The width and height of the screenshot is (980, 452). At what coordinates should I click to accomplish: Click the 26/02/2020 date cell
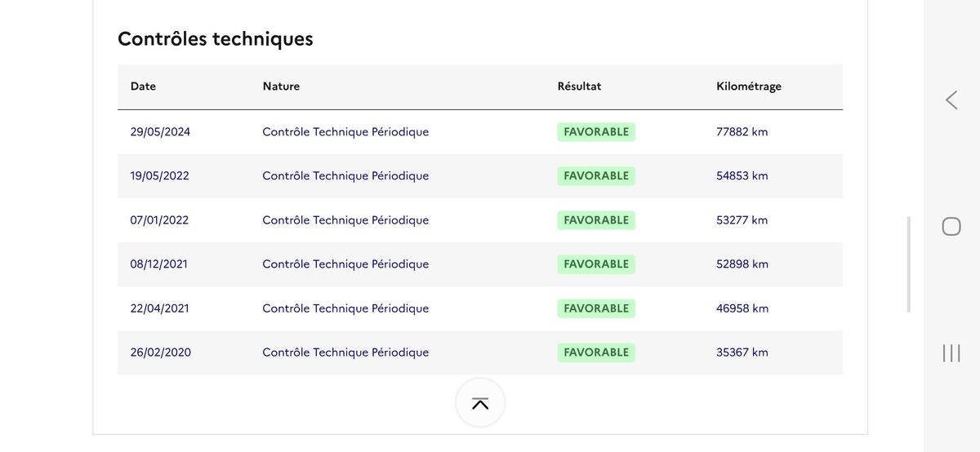[161, 352]
